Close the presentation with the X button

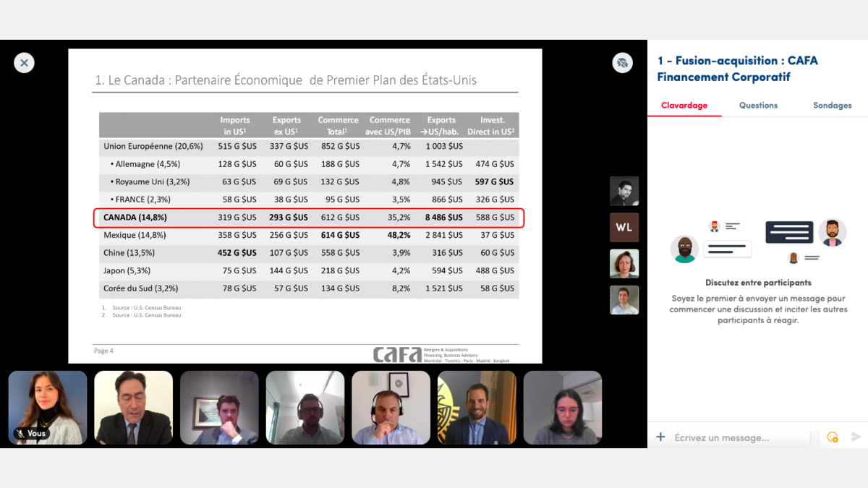click(24, 63)
